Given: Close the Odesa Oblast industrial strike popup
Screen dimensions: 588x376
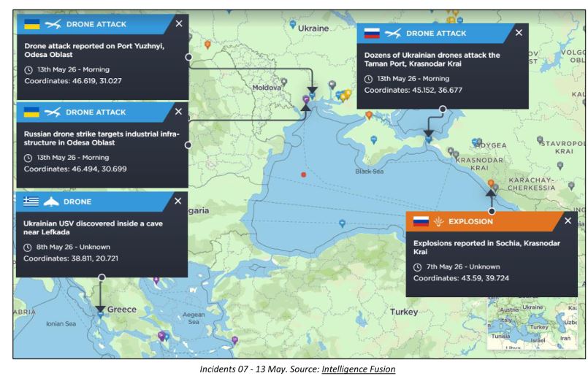Looking at the screenshot, I should point(178,112).
